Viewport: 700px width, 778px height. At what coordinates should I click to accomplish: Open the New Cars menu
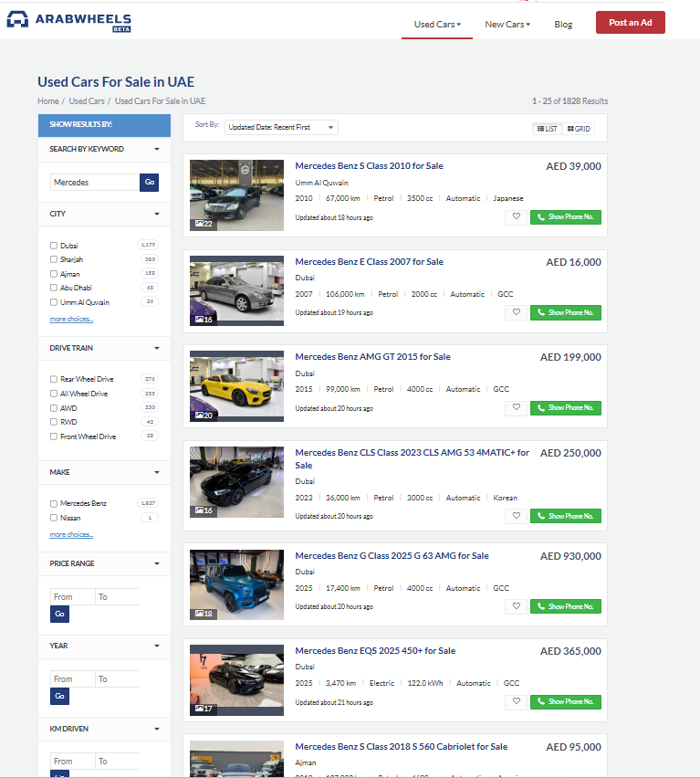tap(507, 25)
